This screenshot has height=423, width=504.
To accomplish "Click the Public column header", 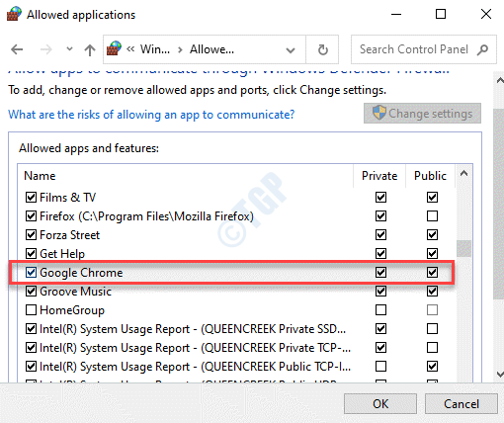I will click(430, 176).
